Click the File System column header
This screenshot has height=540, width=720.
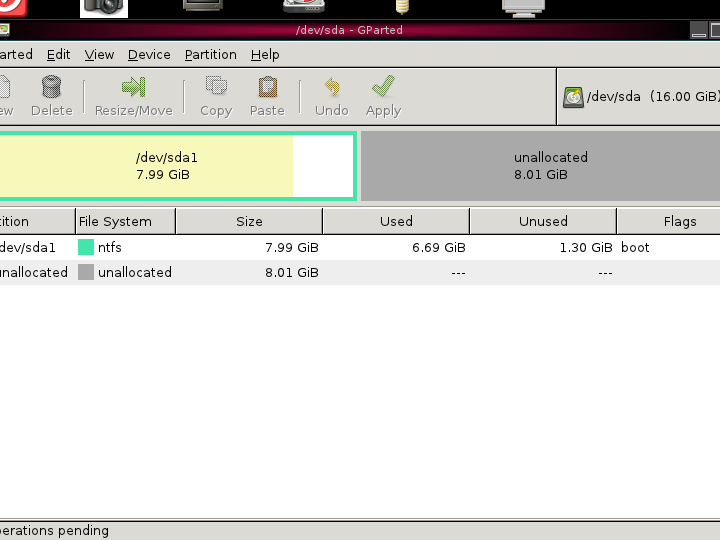tap(125, 221)
